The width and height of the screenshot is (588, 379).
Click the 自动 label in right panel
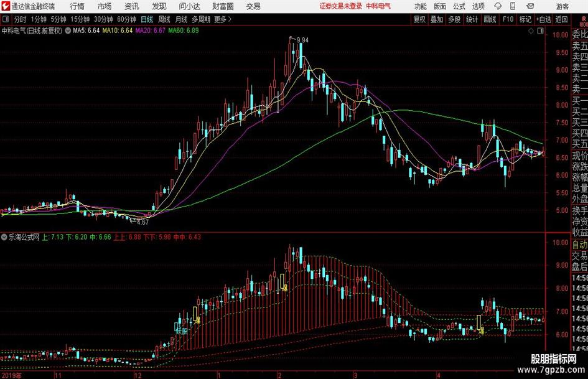point(580,245)
